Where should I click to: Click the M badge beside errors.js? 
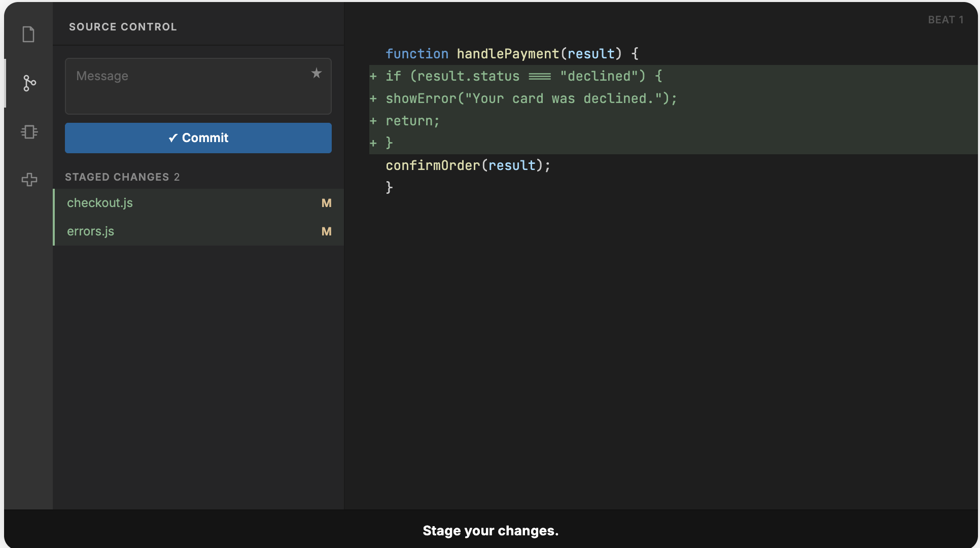[327, 231]
